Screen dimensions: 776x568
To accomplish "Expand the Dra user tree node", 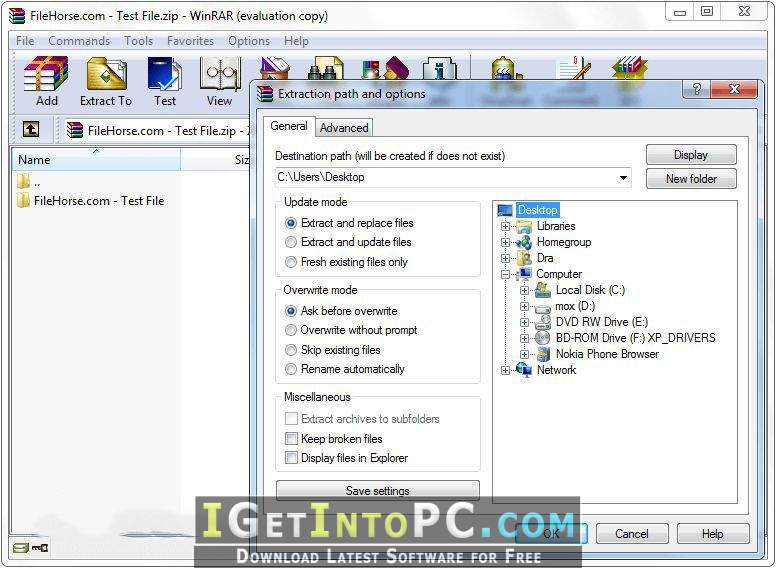I will coord(505,258).
